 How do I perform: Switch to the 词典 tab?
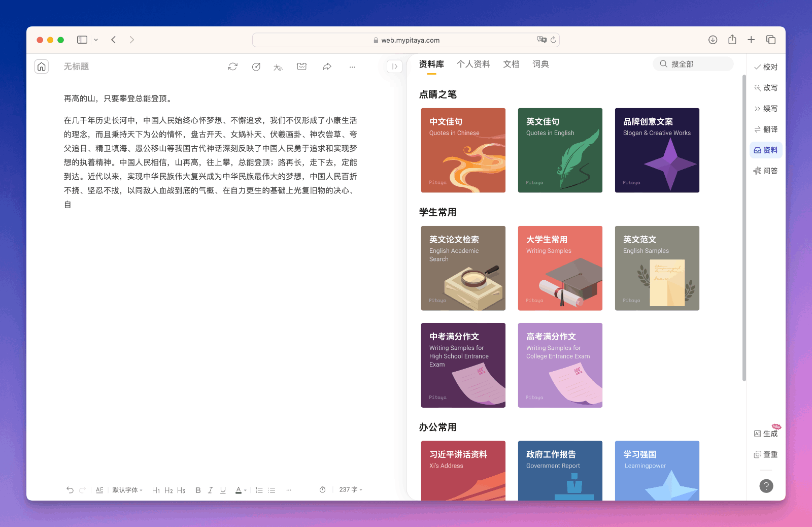pyautogui.click(x=540, y=64)
